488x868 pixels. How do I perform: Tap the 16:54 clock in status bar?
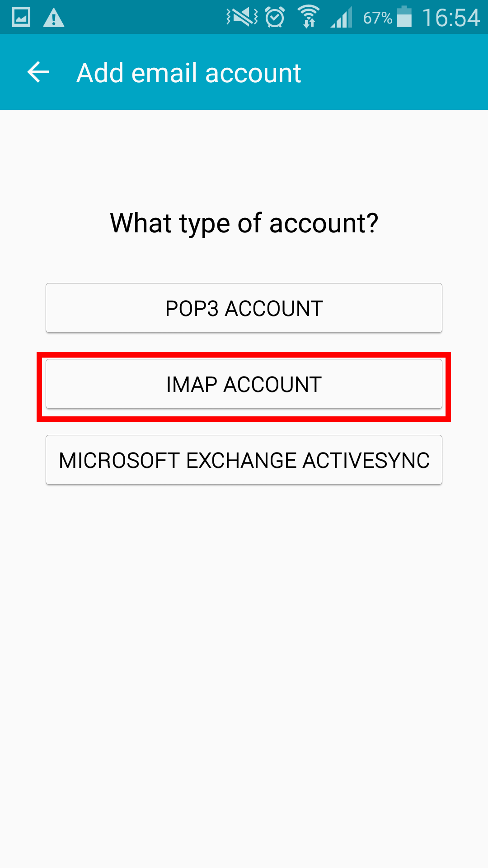[x=450, y=18]
